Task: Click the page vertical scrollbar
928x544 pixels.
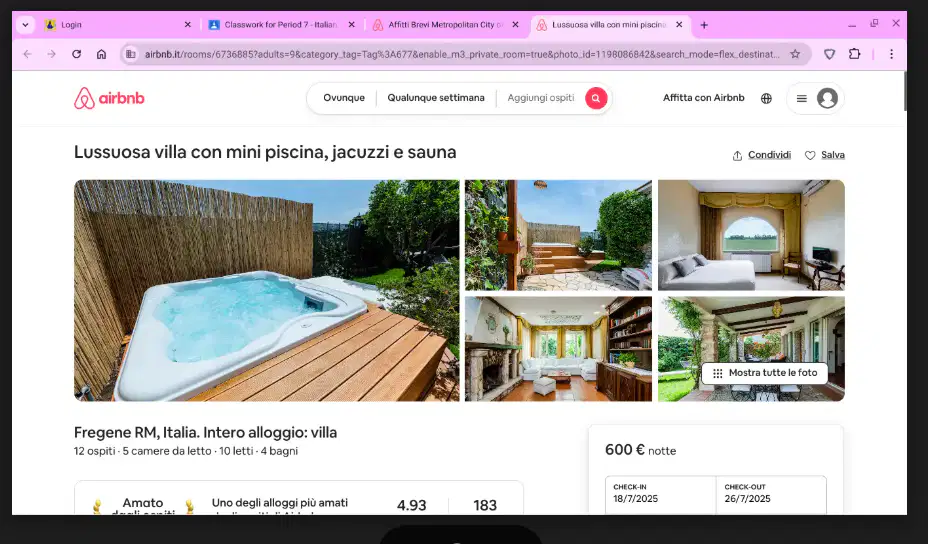Action: tap(904, 91)
